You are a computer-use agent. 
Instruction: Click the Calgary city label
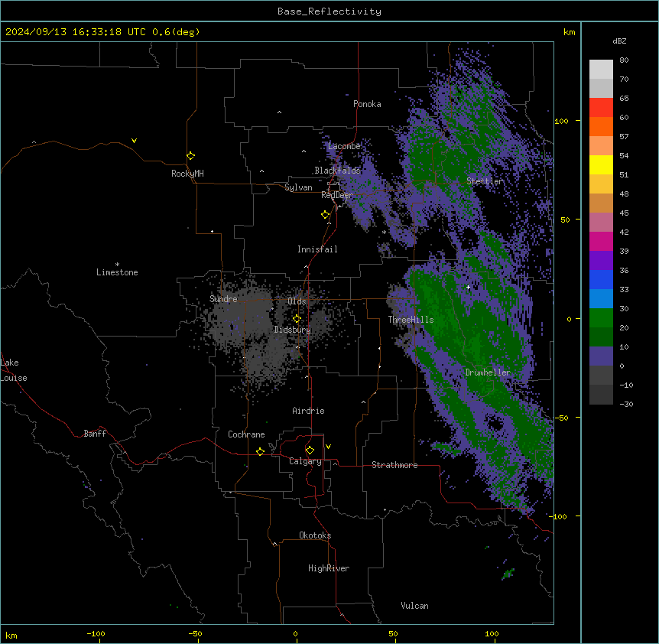(x=305, y=461)
